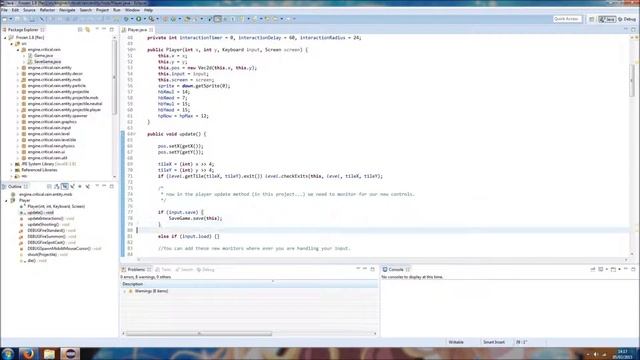Click the Debug toolbar button (bug icon)
This screenshot has height=360, width=640.
point(126,19)
